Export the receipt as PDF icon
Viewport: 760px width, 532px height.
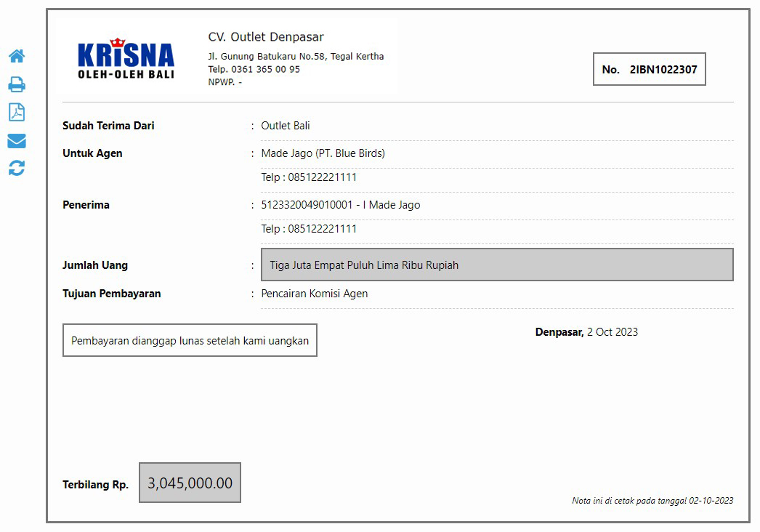click(x=17, y=112)
